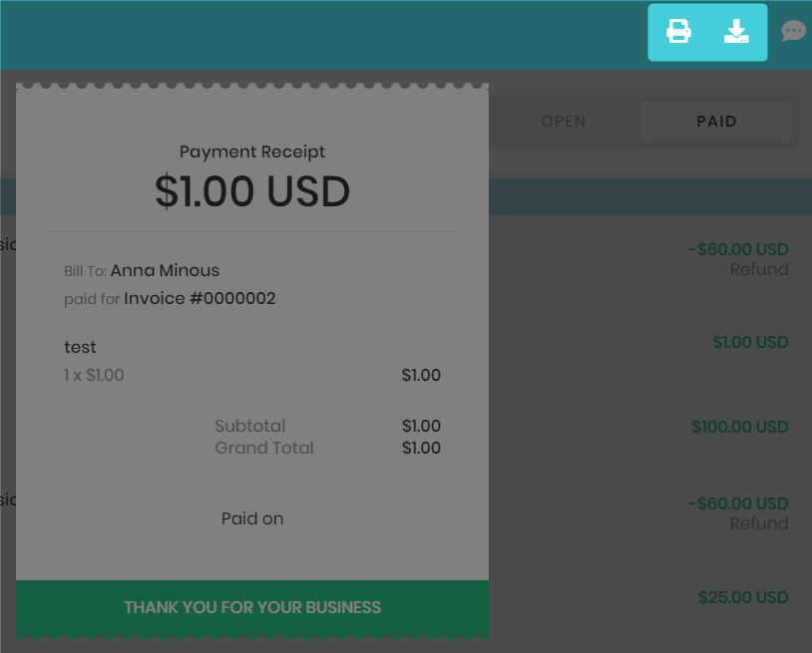The height and width of the screenshot is (653, 812).
Task: Open the chat speech bubble icon
Action: tap(793, 32)
